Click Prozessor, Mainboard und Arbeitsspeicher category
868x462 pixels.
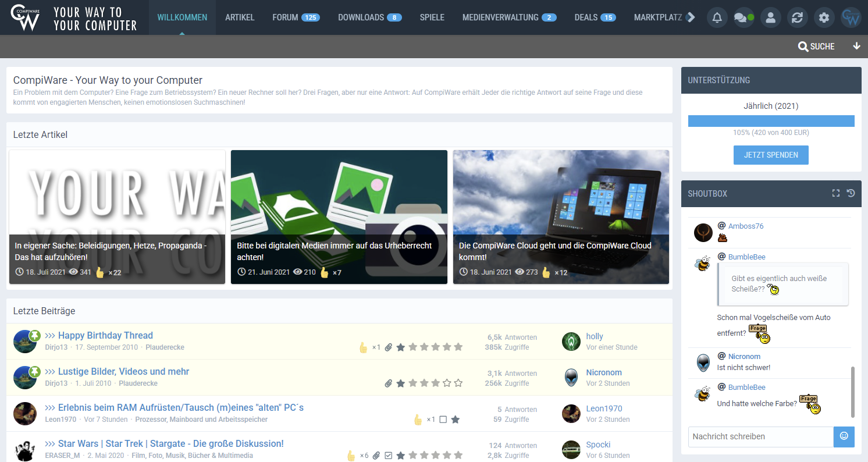(201, 420)
